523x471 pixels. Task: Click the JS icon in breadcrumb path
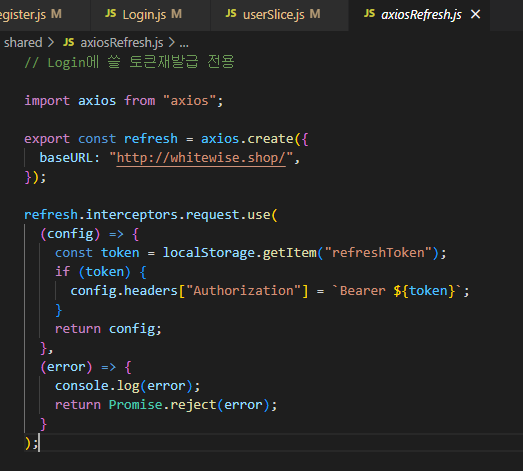click(x=69, y=42)
